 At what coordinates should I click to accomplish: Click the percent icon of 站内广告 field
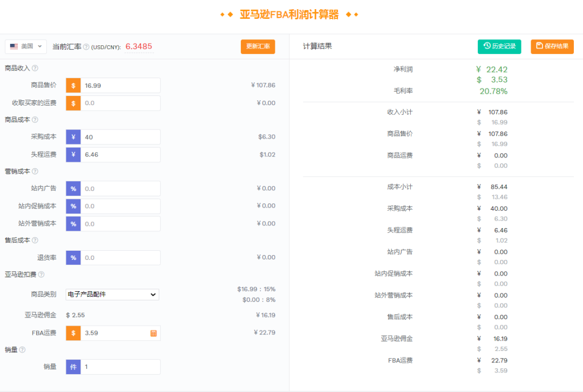(73, 189)
